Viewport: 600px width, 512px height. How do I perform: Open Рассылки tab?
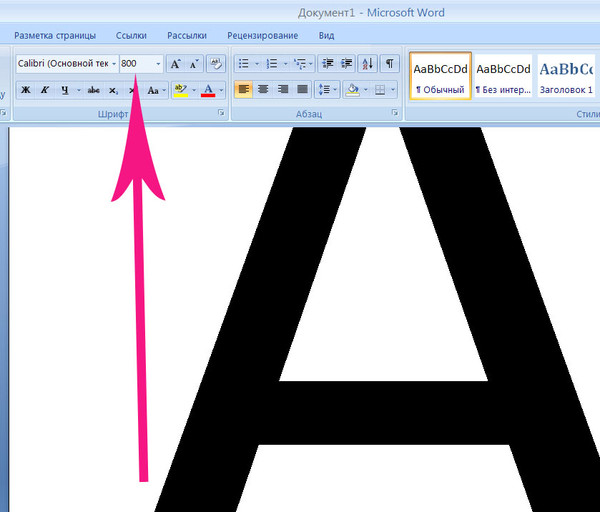point(187,36)
